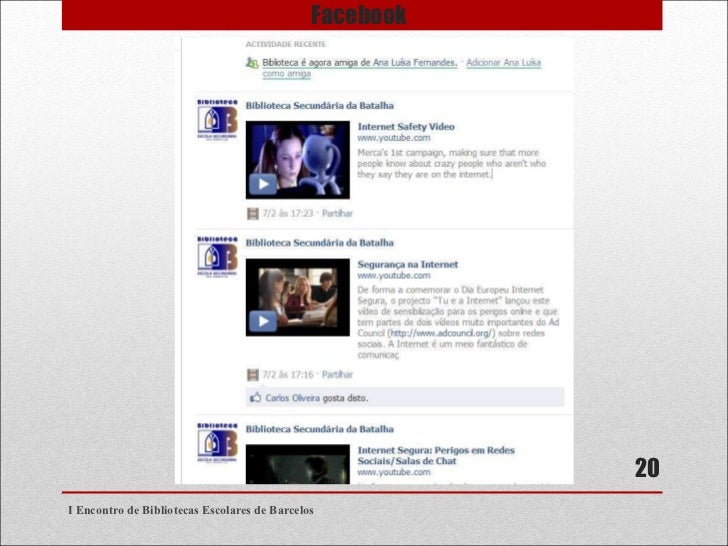728x546 pixels.
Task: Click Adicionar Ana Luísa como amiga
Action: coord(402,68)
